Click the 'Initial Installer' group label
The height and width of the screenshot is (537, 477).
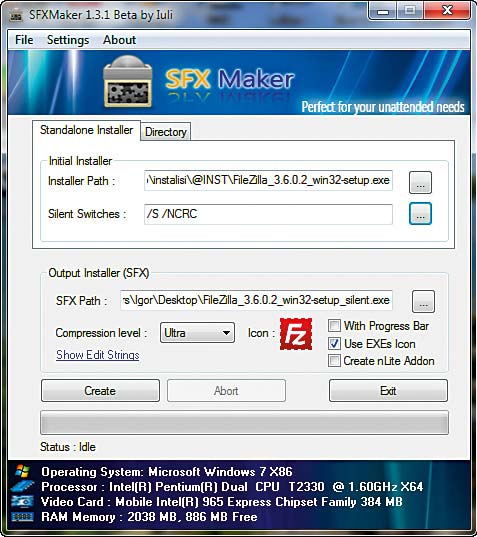pyautogui.click(x=80, y=161)
